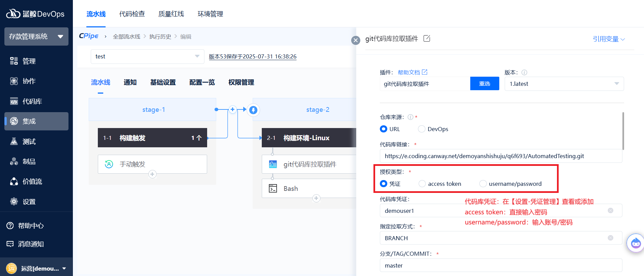Click the 代码库链接 URL input field
644x276 pixels.
pos(501,156)
